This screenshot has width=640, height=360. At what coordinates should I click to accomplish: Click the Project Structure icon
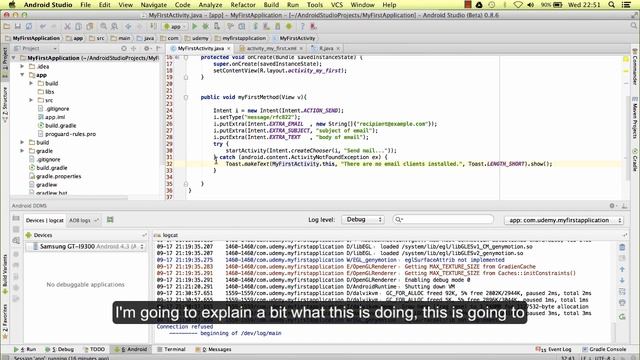tap(242, 27)
